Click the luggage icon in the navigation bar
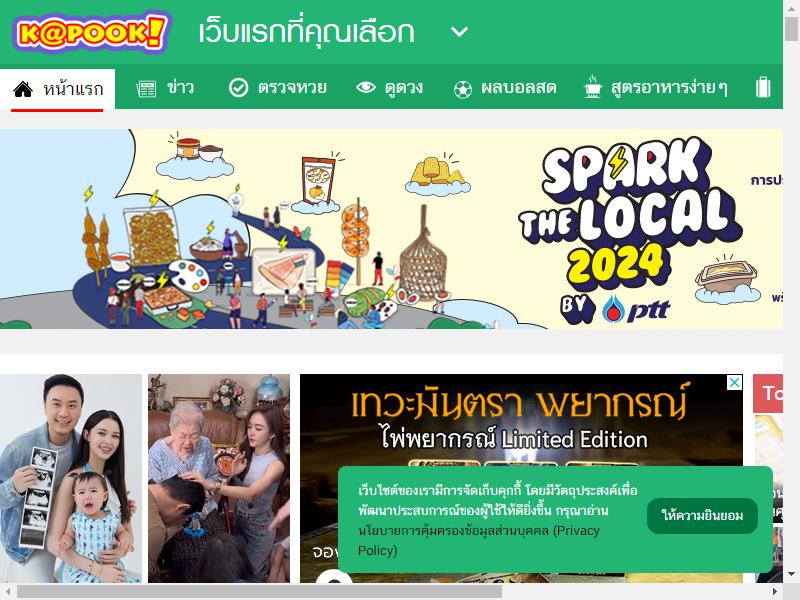This screenshot has height=600, width=800. [x=763, y=87]
